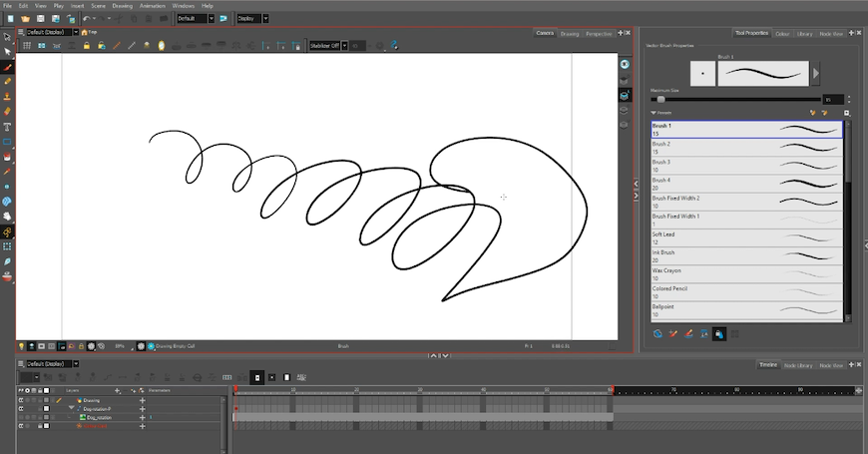Viewport: 868px width, 454px height.
Task: Select the Ink Brush preset
Action: click(x=746, y=255)
